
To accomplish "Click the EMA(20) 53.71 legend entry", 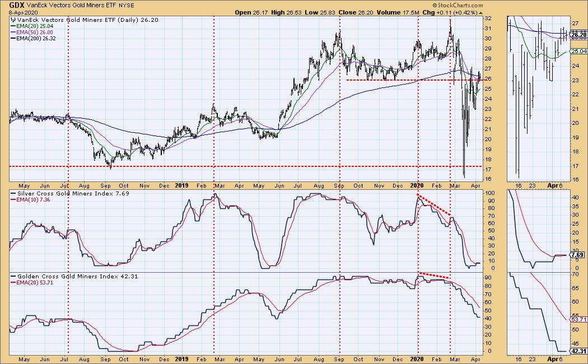I will pyautogui.click(x=35, y=282).
